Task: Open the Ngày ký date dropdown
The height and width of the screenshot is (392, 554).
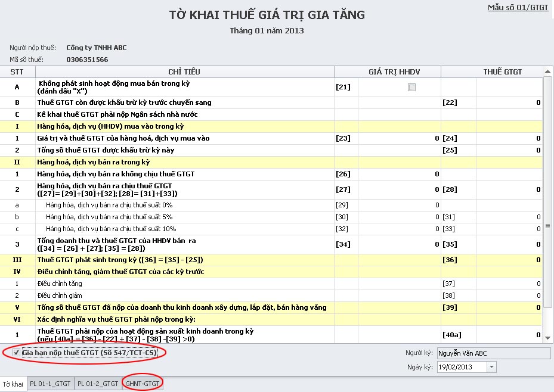Action: 491,367
